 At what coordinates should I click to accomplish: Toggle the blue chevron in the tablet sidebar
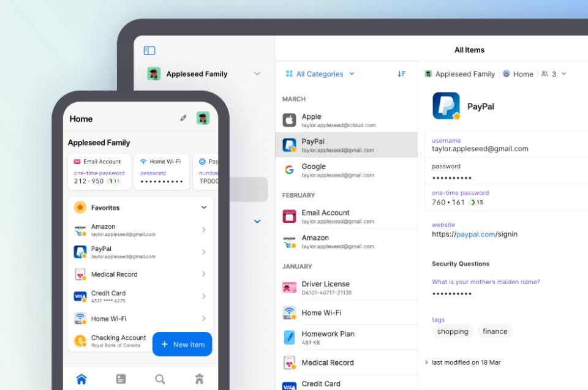(x=257, y=221)
